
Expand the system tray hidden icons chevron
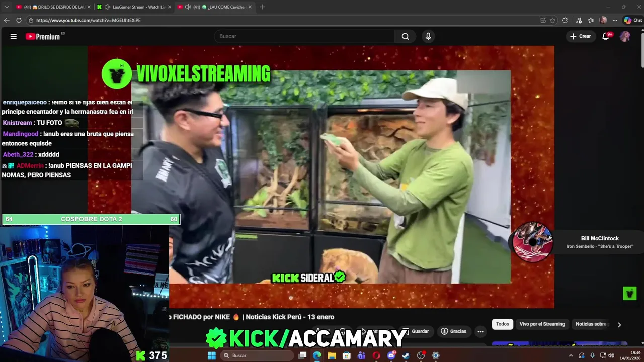571,355
